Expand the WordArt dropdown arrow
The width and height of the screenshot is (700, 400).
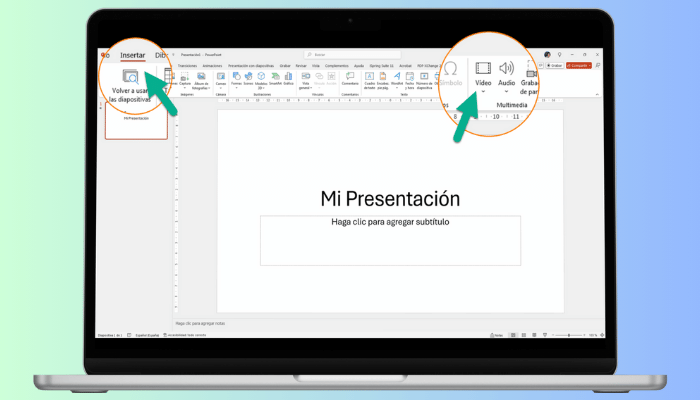[x=397, y=88]
